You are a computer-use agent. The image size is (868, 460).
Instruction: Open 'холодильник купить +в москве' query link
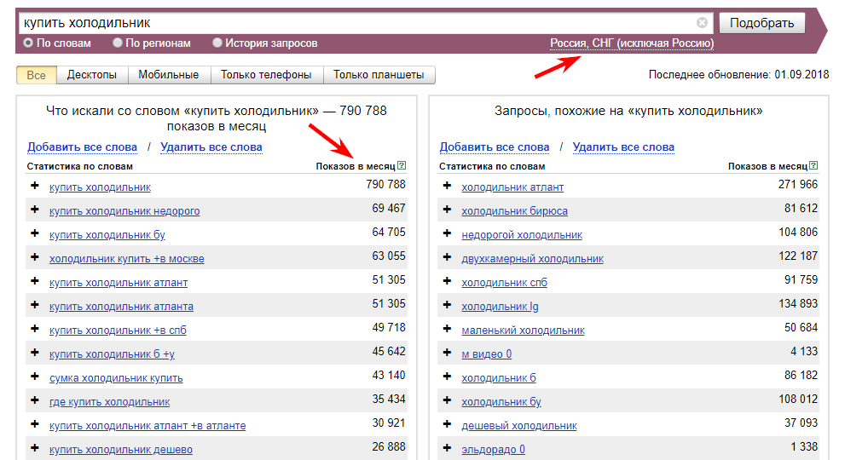127,258
